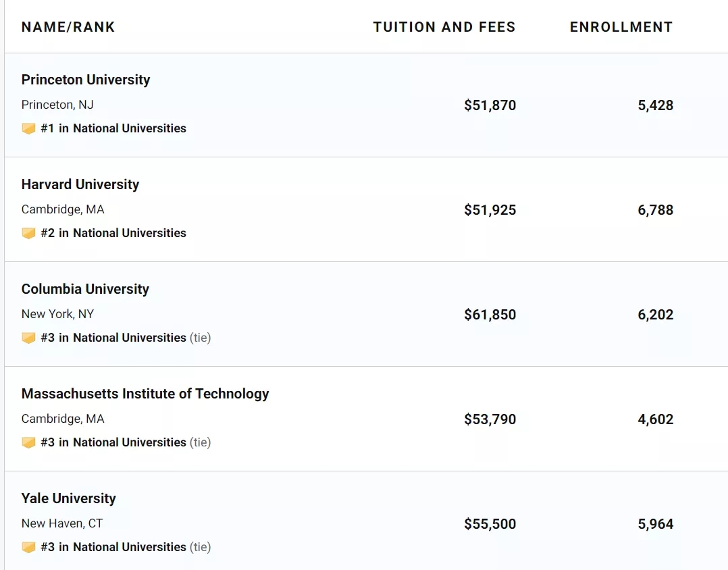Select the NAME/RANK column header
Image resolution: width=728 pixels, height=570 pixels.
(x=68, y=27)
